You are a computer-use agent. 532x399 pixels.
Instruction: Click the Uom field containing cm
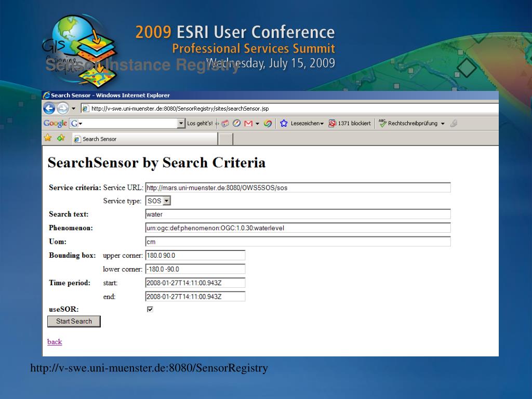[x=298, y=242]
